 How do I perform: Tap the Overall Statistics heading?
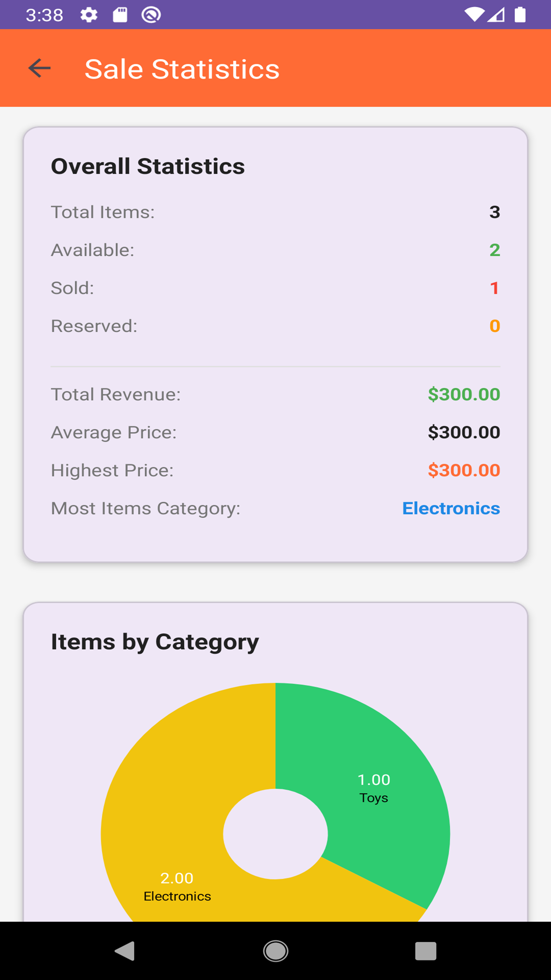[148, 166]
